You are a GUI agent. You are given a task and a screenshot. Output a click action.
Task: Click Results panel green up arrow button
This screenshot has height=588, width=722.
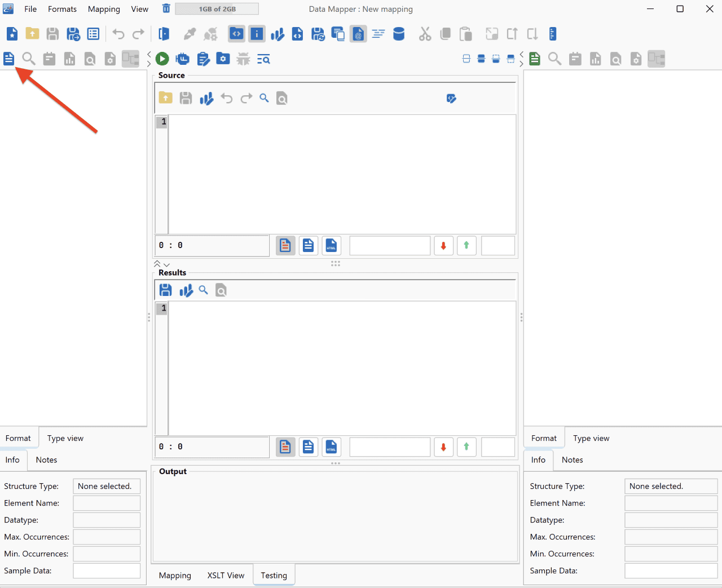click(x=466, y=447)
